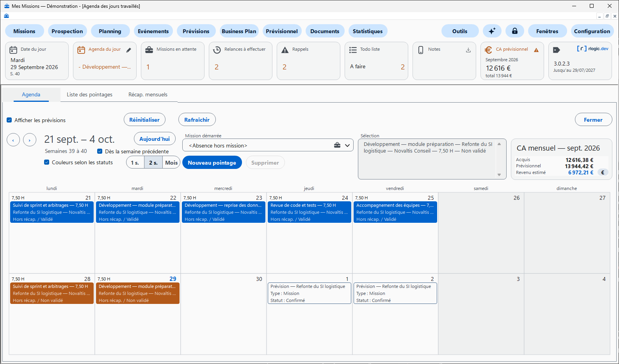The height and width of the screenshot is (364, 619).
Task: Click the phone icon of Notes card
Action: 421,50
